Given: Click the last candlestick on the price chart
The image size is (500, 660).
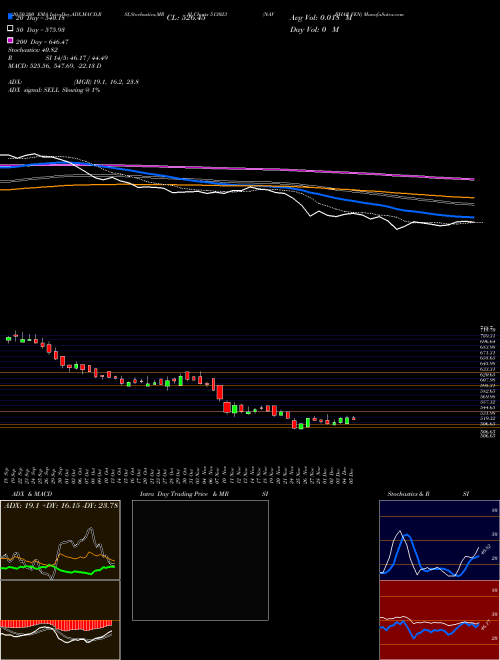Looking at the screenshot, I should [x=354, y=418].
